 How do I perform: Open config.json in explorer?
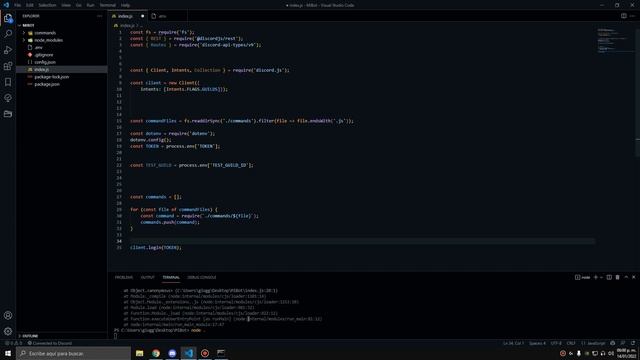(x=45, y=62)
